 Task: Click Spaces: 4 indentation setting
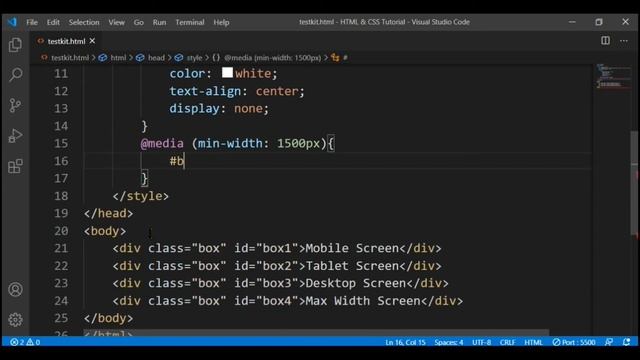[449, 342]
